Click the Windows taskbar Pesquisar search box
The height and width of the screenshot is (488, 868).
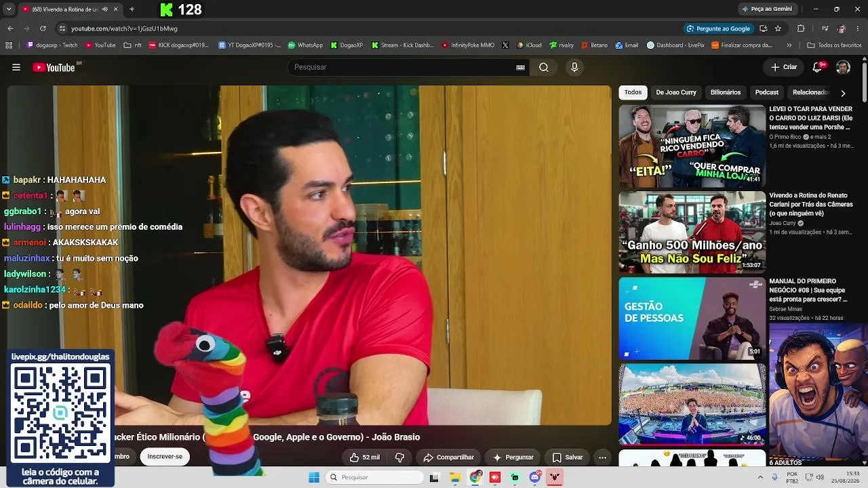(x=375, y=477)
